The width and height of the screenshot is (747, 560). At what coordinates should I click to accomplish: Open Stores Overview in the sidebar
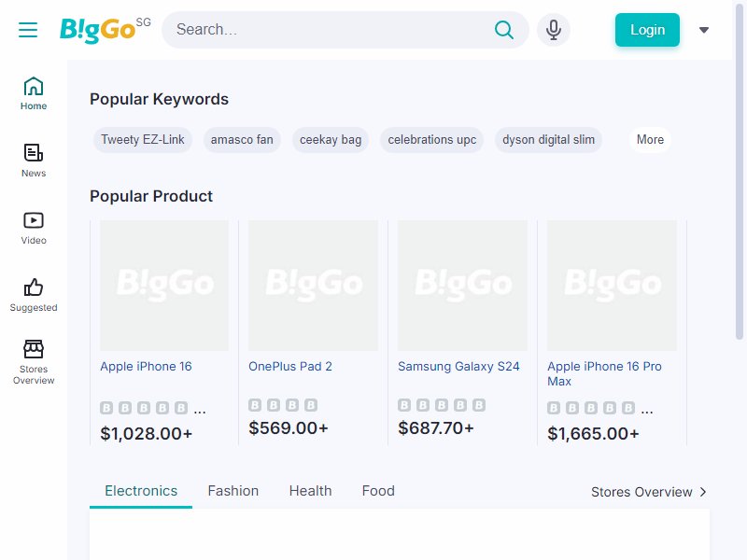click(x=34, y=362)
